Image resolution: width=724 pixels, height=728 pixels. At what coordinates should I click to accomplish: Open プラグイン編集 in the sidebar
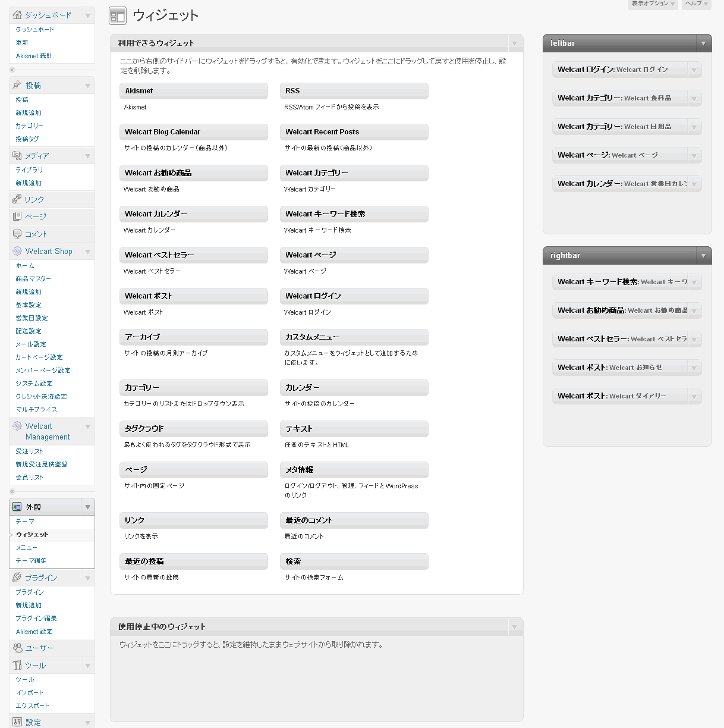click(x=36, y=619)
